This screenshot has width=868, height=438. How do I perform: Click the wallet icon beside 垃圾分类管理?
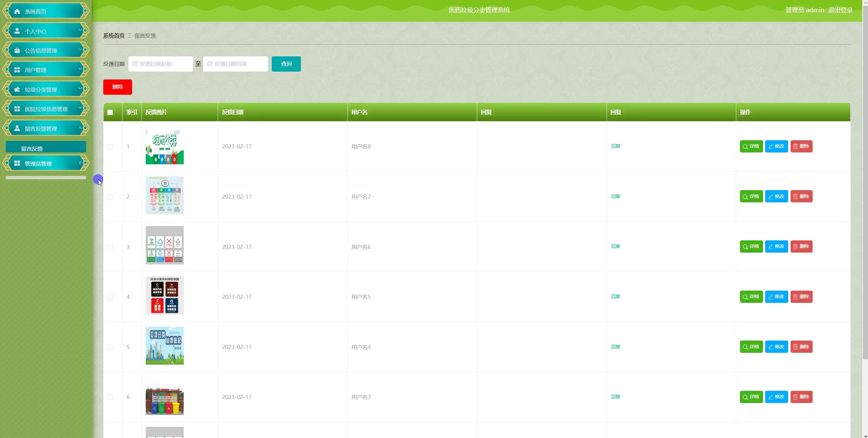click(17, 89)
